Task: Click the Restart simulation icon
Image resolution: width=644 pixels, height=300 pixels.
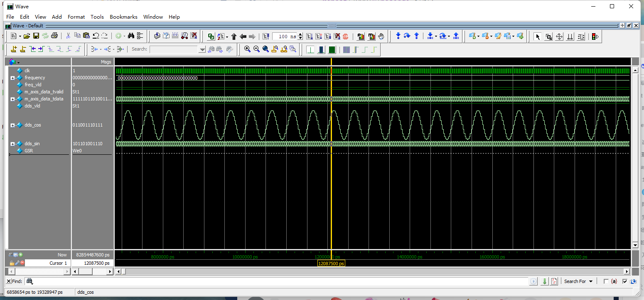Action: [267, 37]
